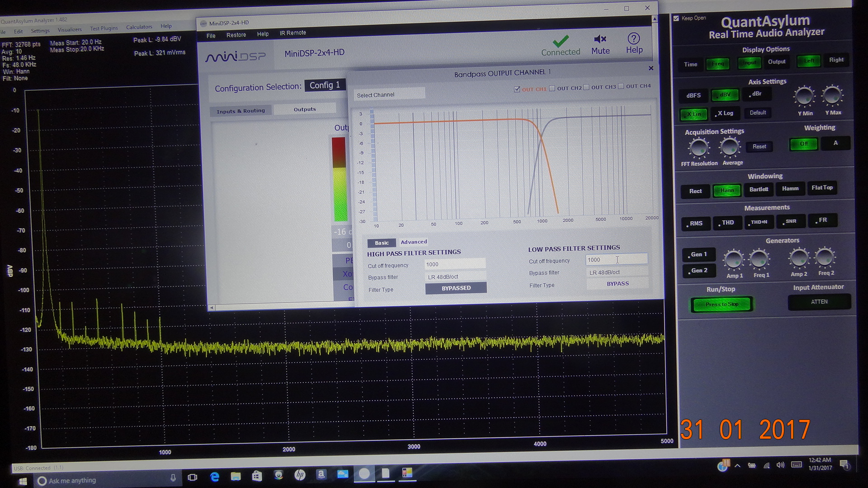The height and width of the screenshot is (488, 868).
Task: Click the Amp 2 generator knob
Action: (x=799, y=258)
